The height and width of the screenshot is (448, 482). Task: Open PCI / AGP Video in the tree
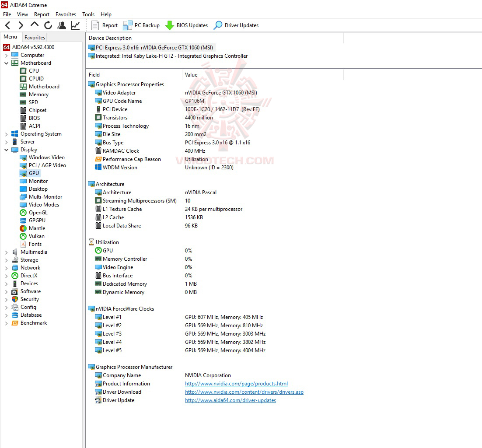coord(43,165)
